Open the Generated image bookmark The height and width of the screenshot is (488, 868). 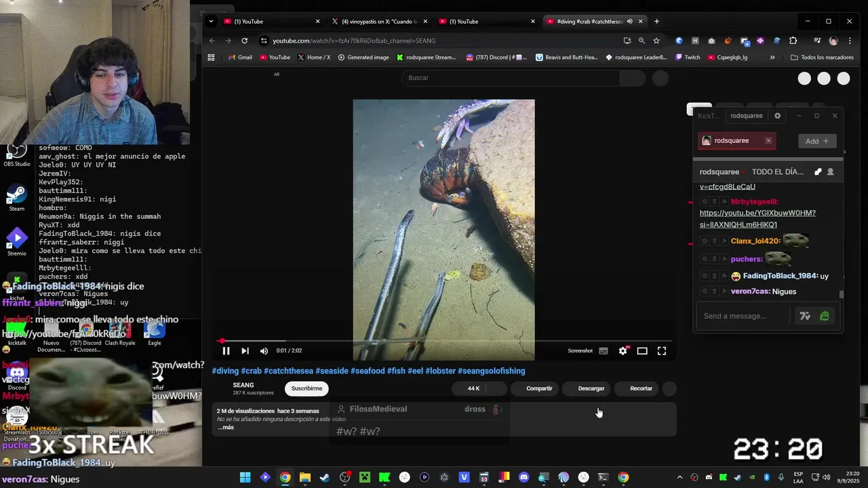pyautogui.click(x=363, y=58)
